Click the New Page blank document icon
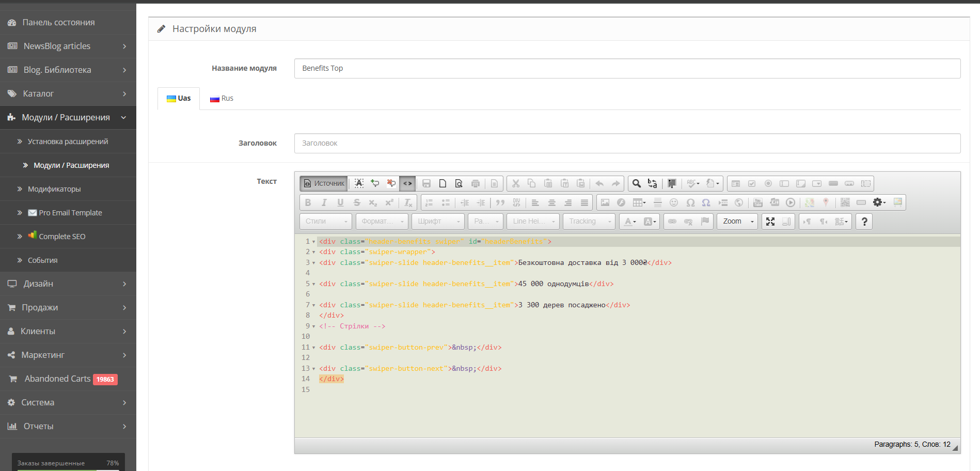Image resolution: width=980 pixels, height=471 pixels. point(442,183)
